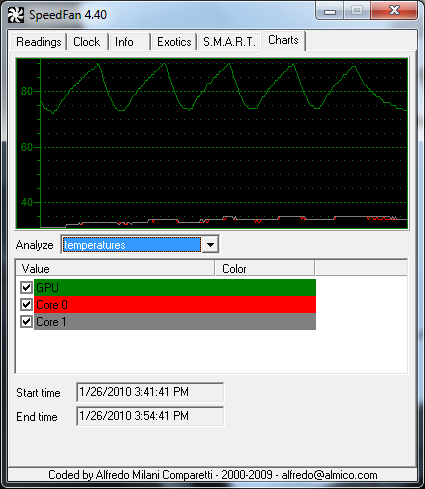The image size is (425, 489).
Task: Switch to the Readings tab
Action: [x=39, y=42]
